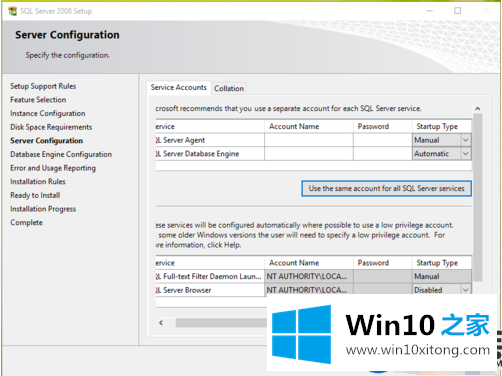Viewport: 502px width, 376px height.
Task: Open Startup Type dropdown for SQL Server Database Engine
Action: coord(466,154)
